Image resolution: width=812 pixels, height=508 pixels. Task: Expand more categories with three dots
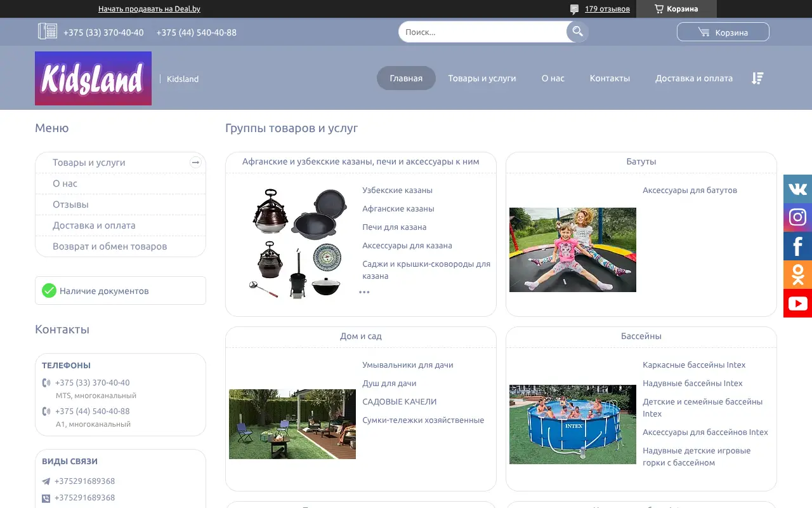[364, 292]
